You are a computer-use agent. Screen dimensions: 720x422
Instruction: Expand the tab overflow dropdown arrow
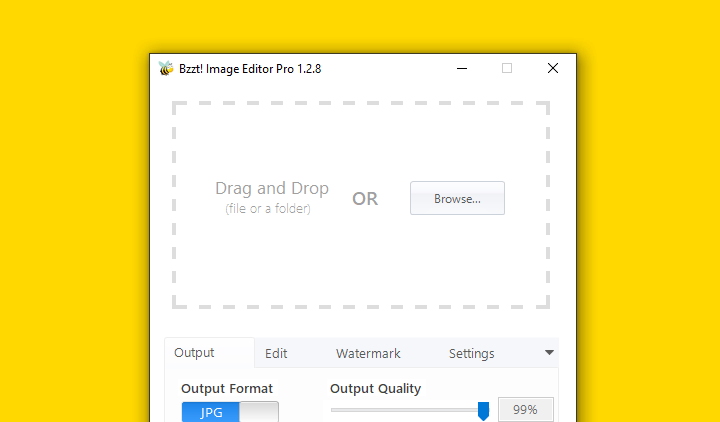pos(549,353)
